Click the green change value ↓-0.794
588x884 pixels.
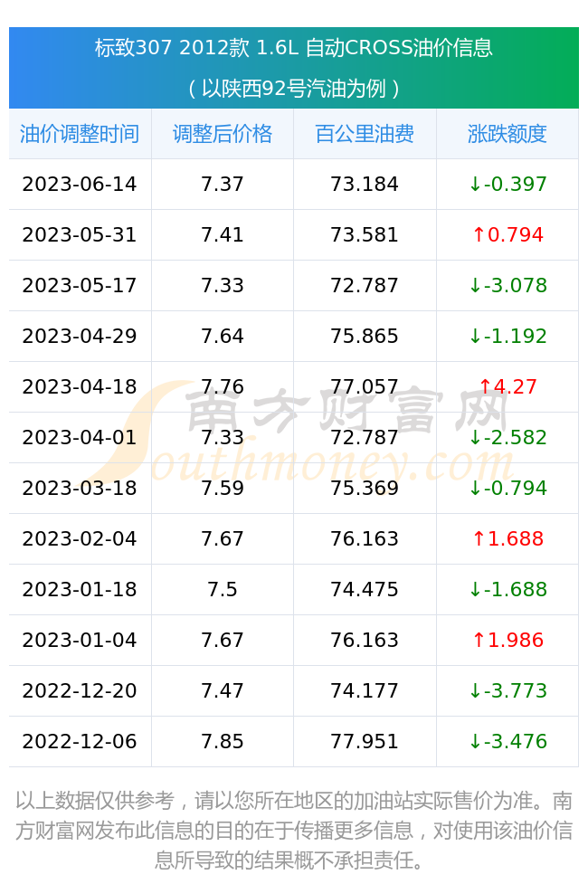(507, 489)
